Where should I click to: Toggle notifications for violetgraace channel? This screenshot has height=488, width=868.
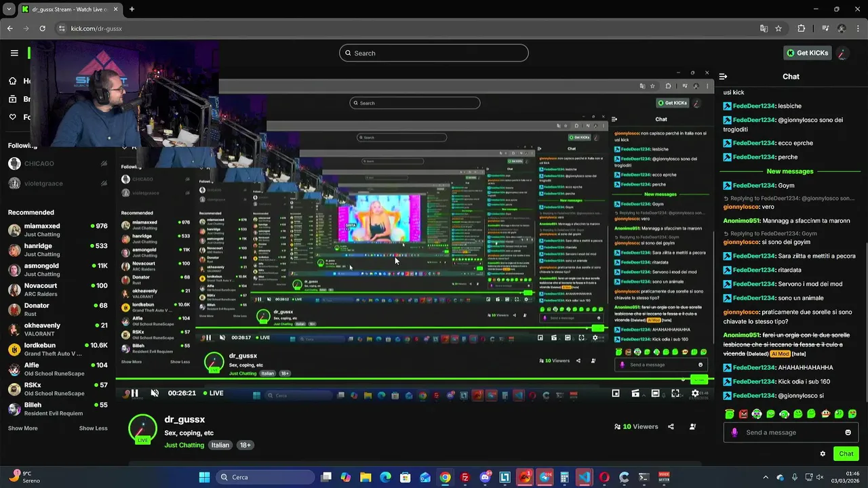(x=104, y=183)
